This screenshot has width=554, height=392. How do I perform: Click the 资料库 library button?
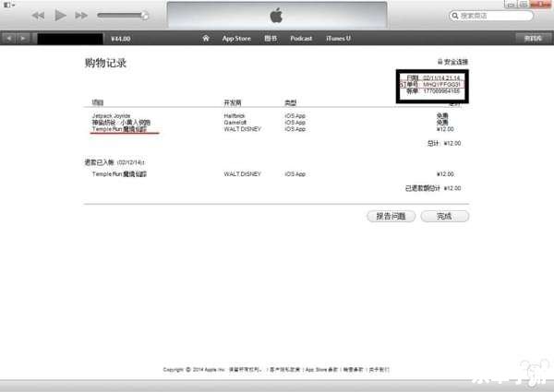(x=533, y=38)
